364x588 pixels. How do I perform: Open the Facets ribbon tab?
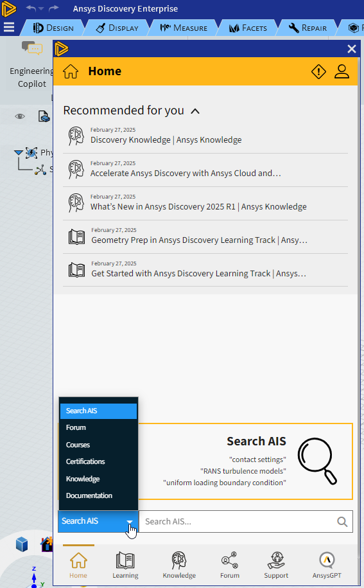click(248, 28)
